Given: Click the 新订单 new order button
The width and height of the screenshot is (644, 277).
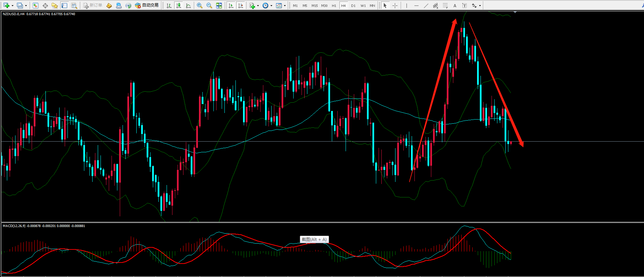Looking at the screenshot, I should point(93,6).
